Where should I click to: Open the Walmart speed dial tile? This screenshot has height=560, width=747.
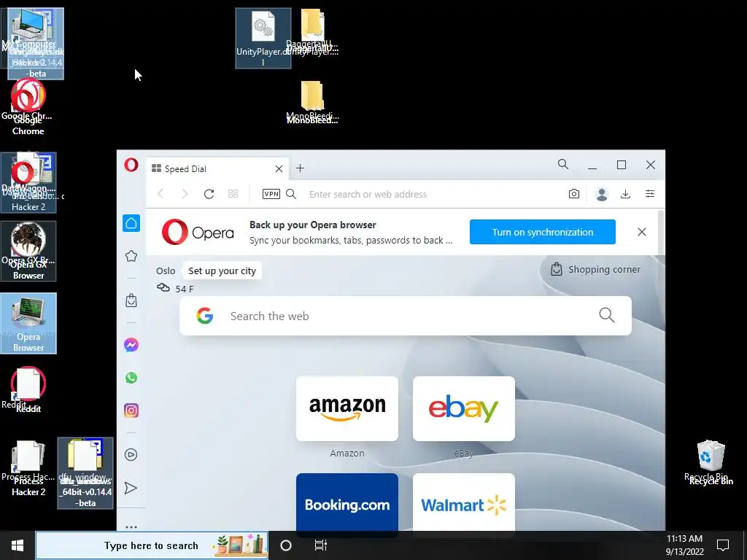[x=463, y=502]
